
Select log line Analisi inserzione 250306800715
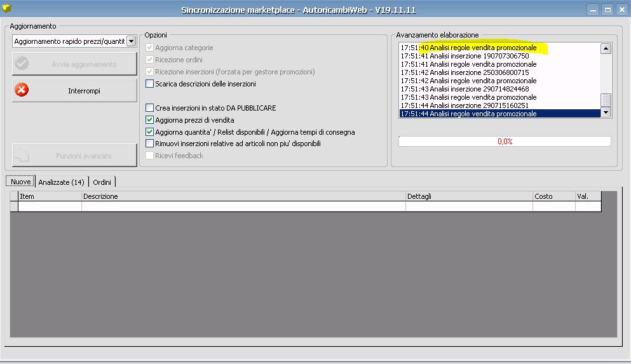tap(500, 72)
